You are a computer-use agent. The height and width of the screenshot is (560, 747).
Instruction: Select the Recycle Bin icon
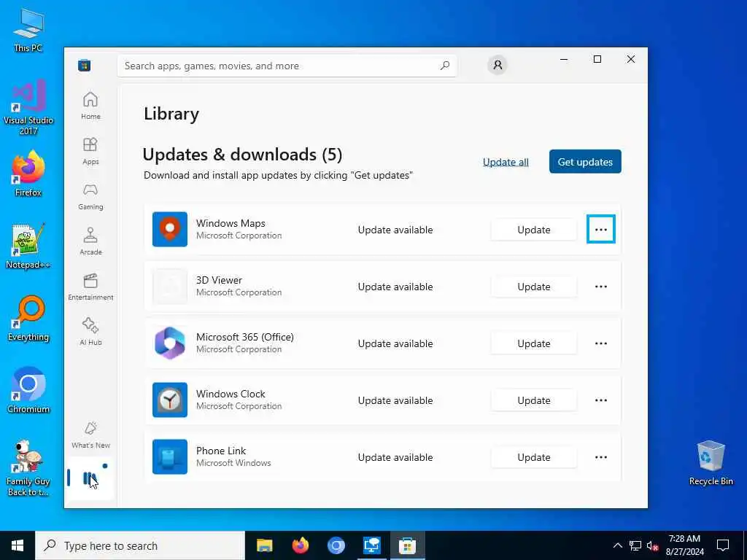[x=711, y=463]
